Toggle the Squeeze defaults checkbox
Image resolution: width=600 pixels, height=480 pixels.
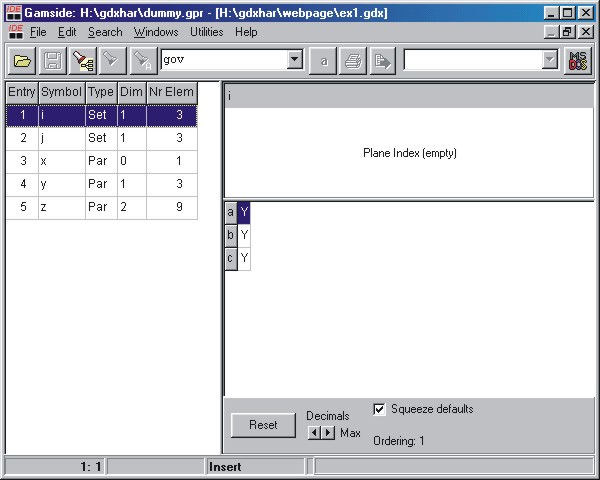(379, 409)
